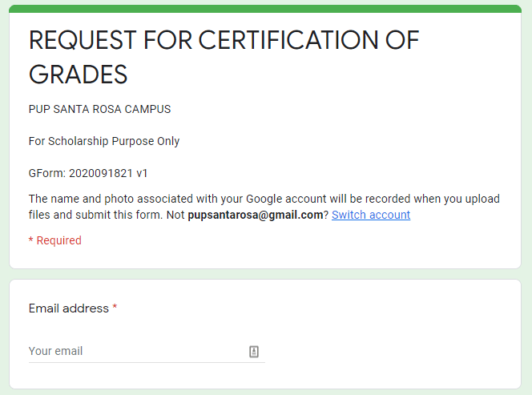Select the PUP SANTA ROSA CAMPUS text
The image size is (532, 395).
click(99, 109)
